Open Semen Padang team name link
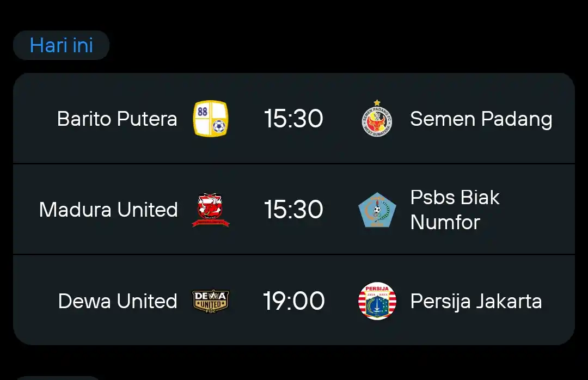The image size is (588, 380). pos(481,119)
